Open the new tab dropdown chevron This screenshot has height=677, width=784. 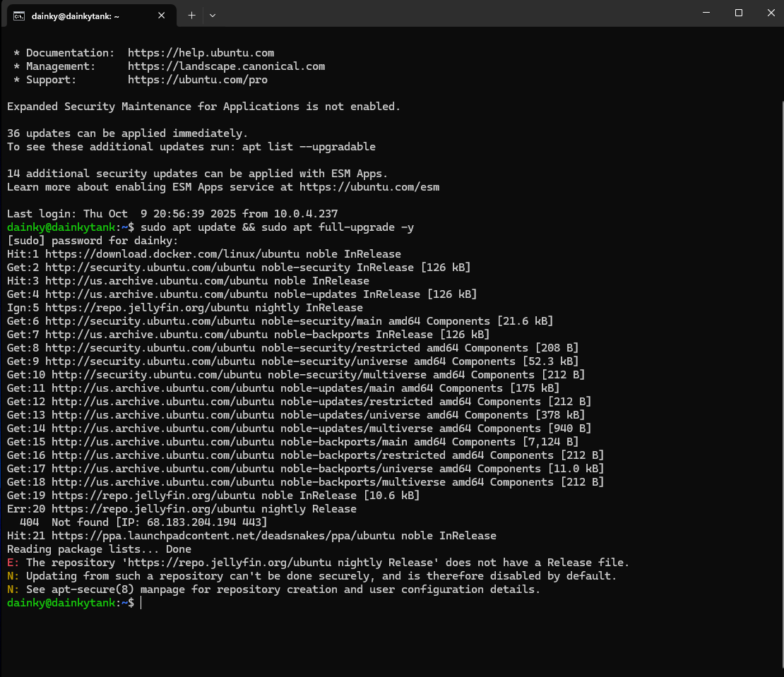click(213, 15)
